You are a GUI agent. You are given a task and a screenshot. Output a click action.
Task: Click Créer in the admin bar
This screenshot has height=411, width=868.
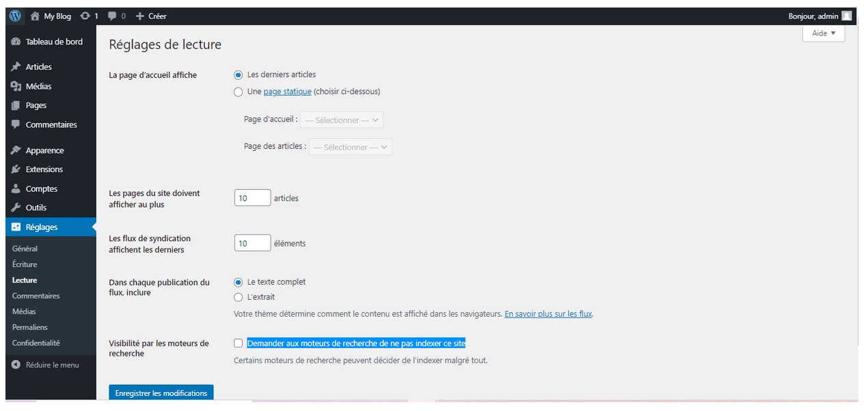click(x=157, y=16)
